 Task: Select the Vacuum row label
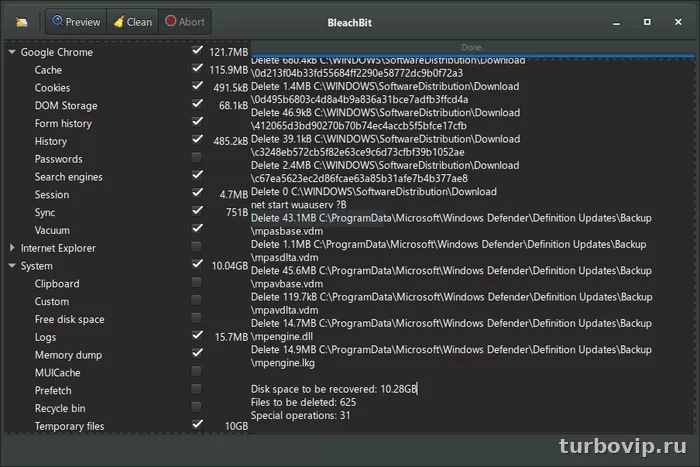52,230
